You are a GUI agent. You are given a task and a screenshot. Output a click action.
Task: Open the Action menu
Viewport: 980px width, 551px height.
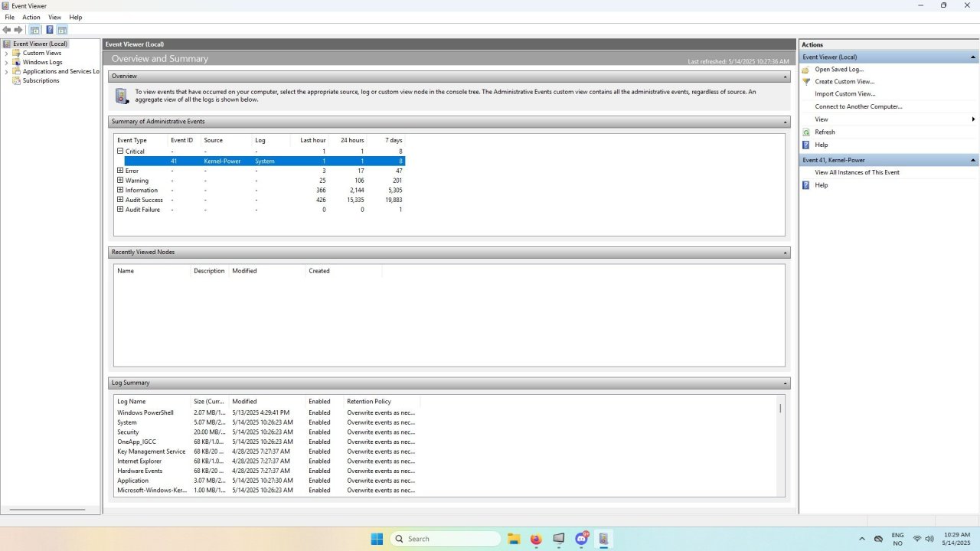(x=31, y=17)
